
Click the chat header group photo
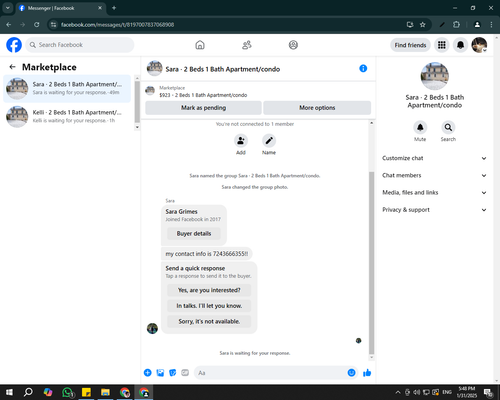(155, 69)
